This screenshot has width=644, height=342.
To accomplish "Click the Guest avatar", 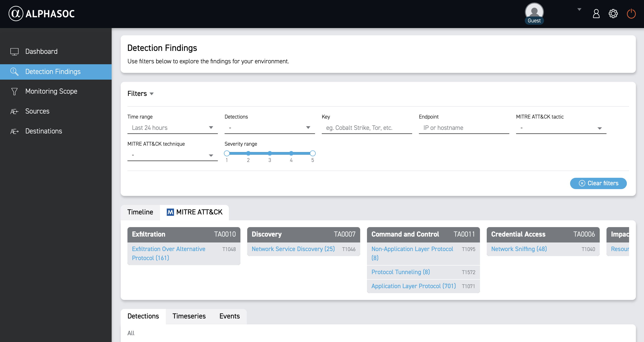I will click(534, 12).
